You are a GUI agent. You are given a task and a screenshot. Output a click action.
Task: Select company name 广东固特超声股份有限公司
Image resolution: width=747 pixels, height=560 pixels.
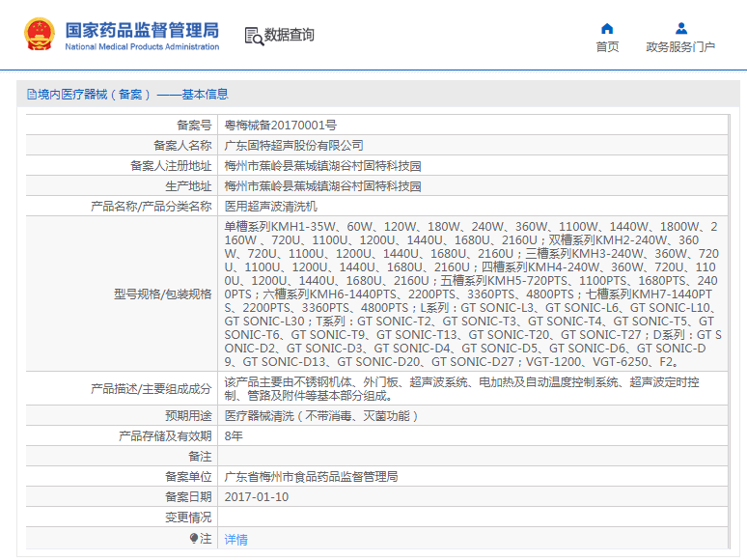(294, 146)
